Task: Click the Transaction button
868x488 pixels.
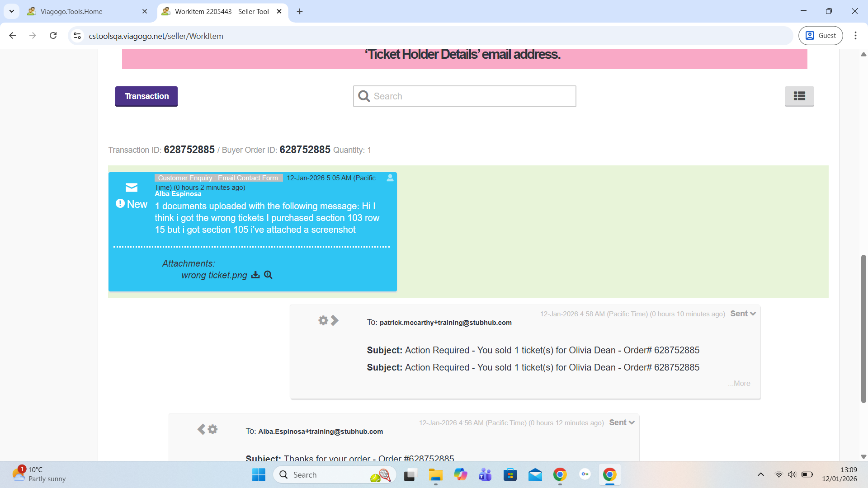Action: pyautogui.click(x=146, y=96)
